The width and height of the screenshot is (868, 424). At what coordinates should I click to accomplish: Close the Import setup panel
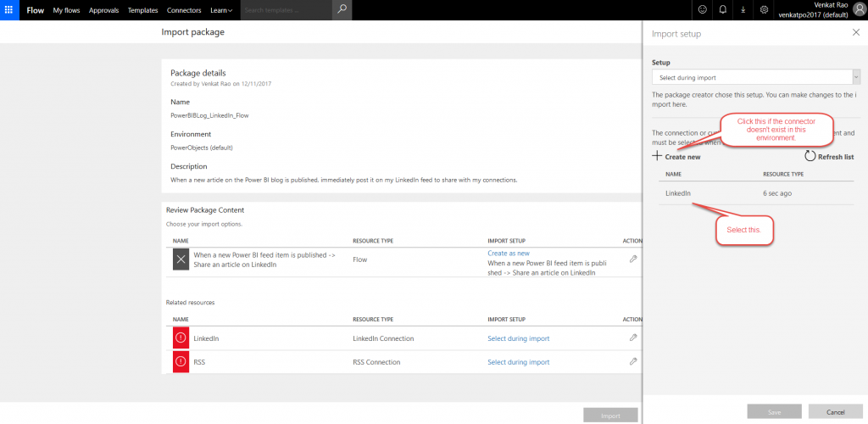pos(855,32)
